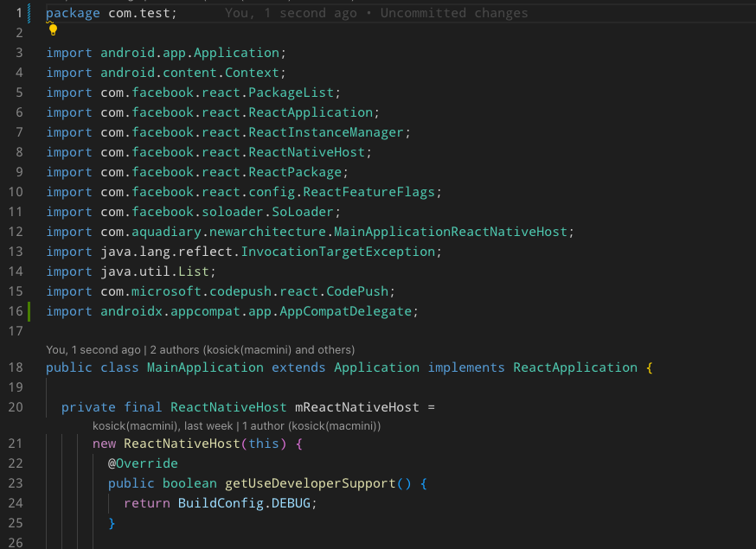Click 'InvocationTargetException' on line 13
Screen dimensions: 756x549
338,252
